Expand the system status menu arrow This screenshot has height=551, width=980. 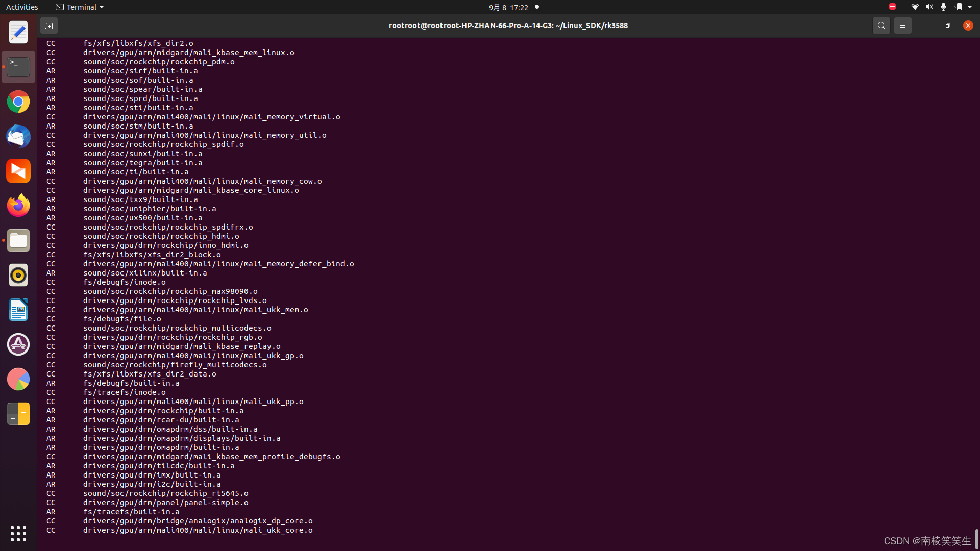coord(970,7)
